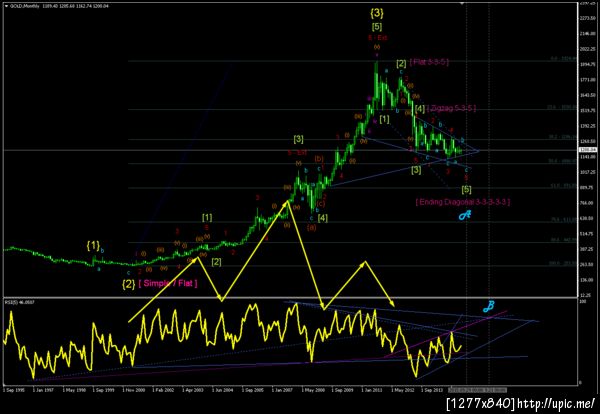The width and height of the screenshot is (600, 414).
Task: Select the {1} wave label
Action: point(93,246)
